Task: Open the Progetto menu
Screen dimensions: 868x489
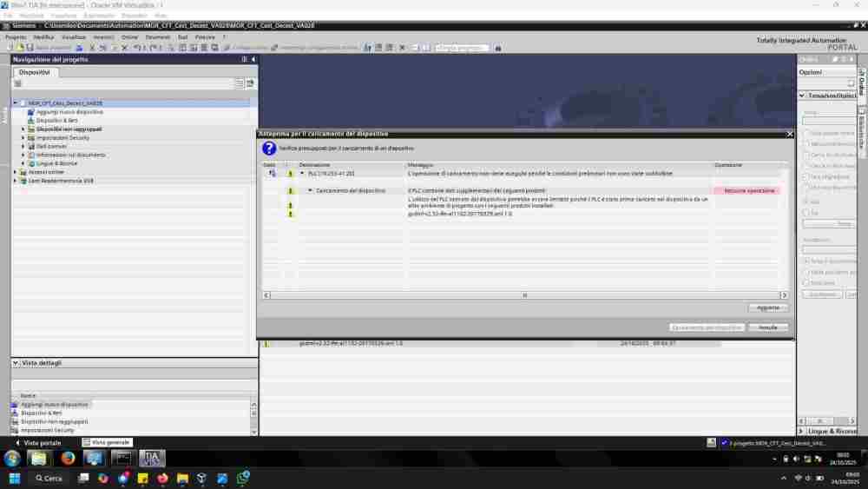Action: pos(16,37)
